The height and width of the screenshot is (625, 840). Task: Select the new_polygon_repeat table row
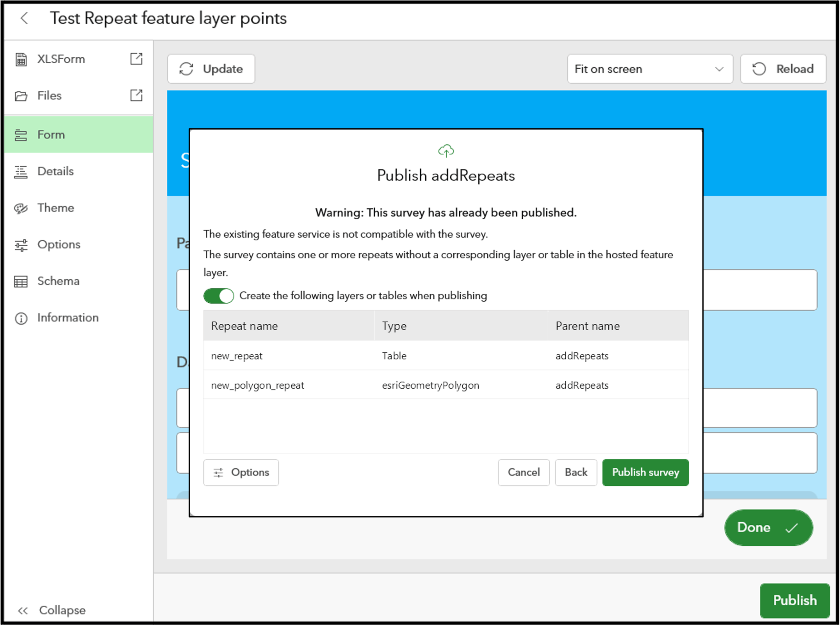[x=446, y=385]
